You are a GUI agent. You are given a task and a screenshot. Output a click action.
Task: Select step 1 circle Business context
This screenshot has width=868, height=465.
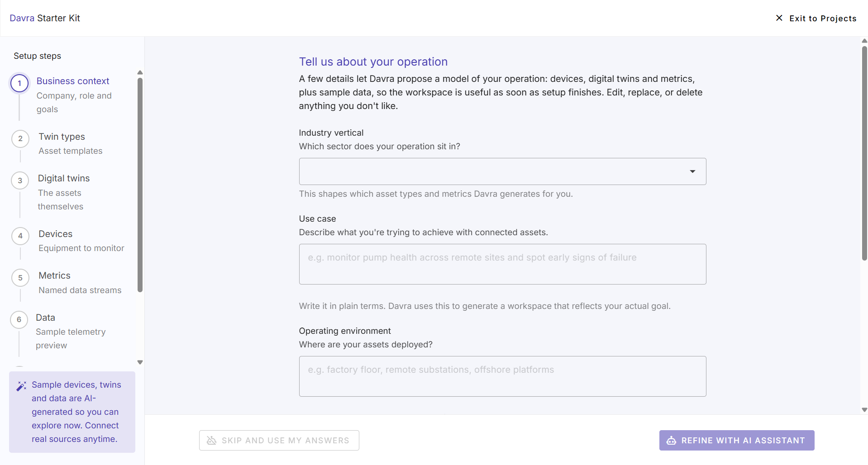pyautogui.click(x=19, y=83)
